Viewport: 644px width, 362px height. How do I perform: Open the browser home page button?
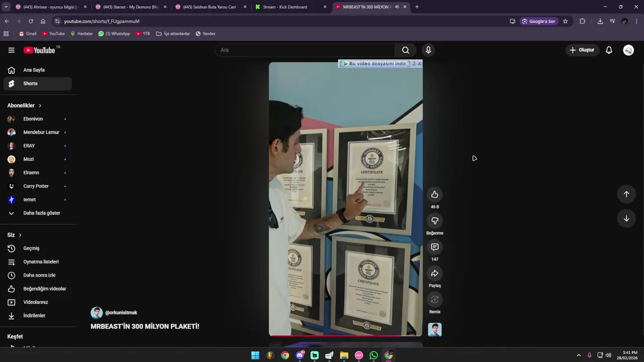(x=43, y=21)
